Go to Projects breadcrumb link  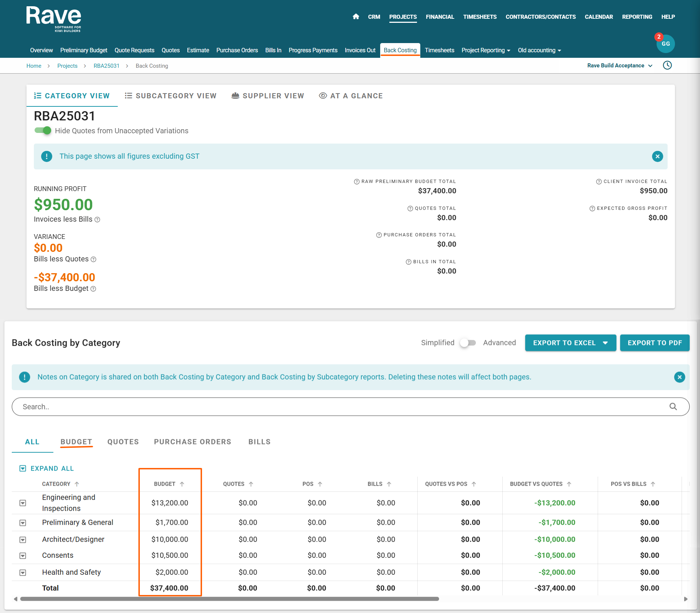tap(67, 66)
